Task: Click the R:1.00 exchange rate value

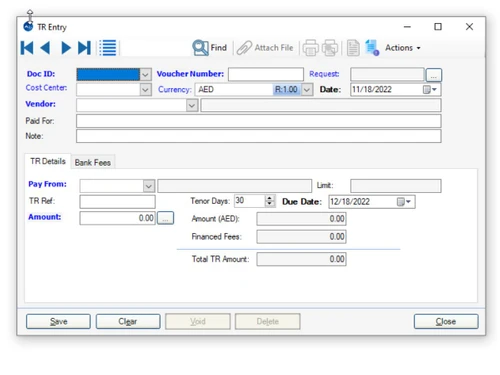Action: (286, 89)
